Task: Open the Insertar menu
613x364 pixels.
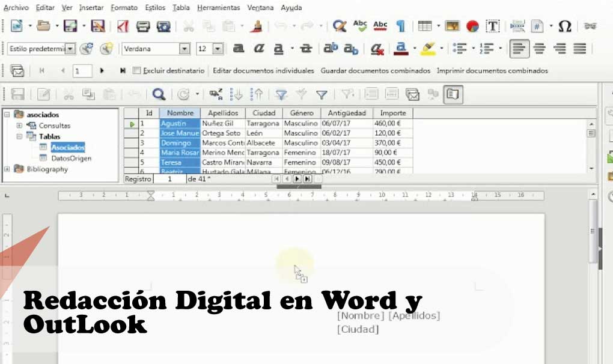Action: click(91, 8)
